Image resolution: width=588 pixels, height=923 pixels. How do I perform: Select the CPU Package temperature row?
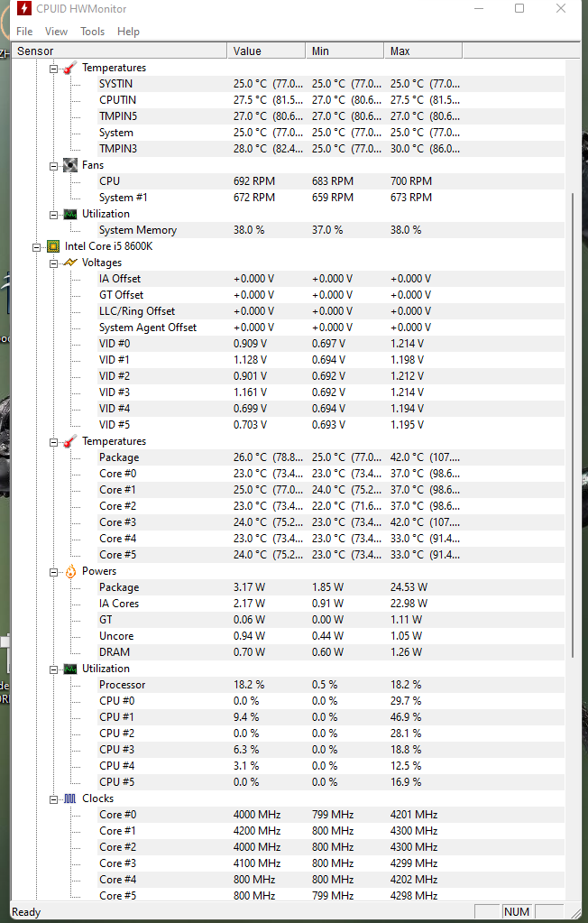pyautogui.click(x=119, y=457)
